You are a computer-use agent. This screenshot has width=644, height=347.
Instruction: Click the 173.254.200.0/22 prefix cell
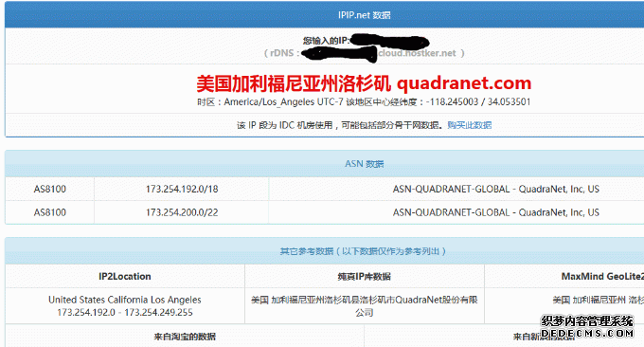point(182,212)
